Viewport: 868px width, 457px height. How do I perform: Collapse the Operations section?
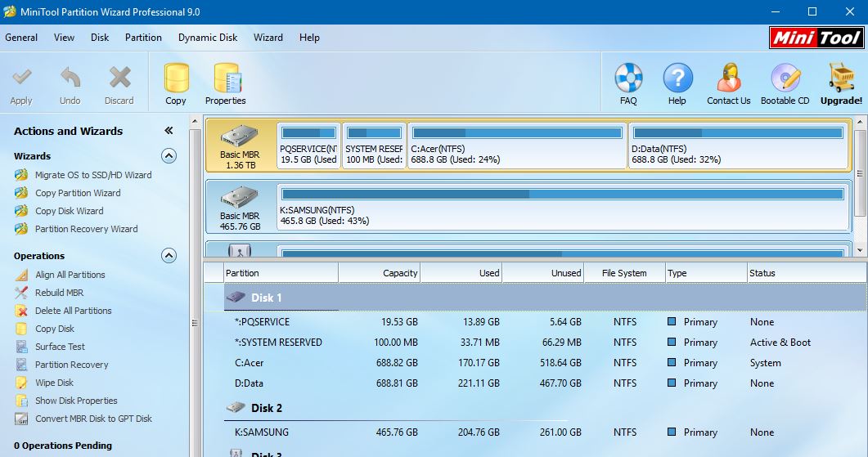point(169,256)
